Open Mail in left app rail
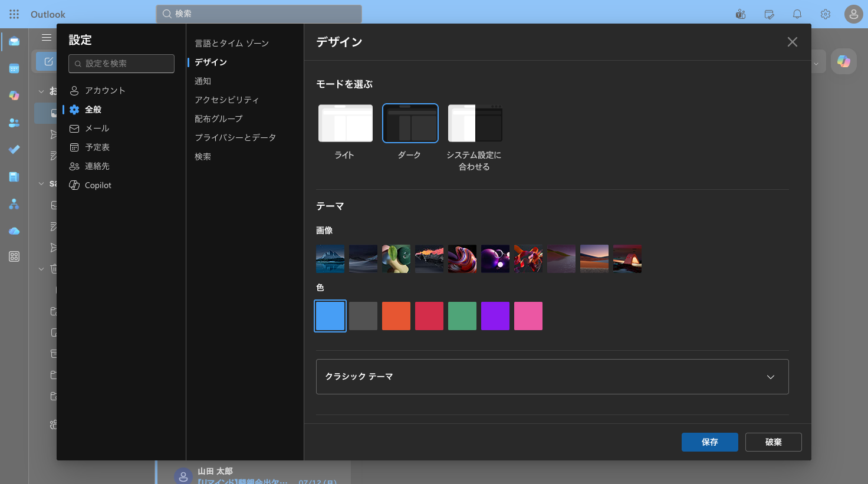868x484 pixels. tap(14, 41)
